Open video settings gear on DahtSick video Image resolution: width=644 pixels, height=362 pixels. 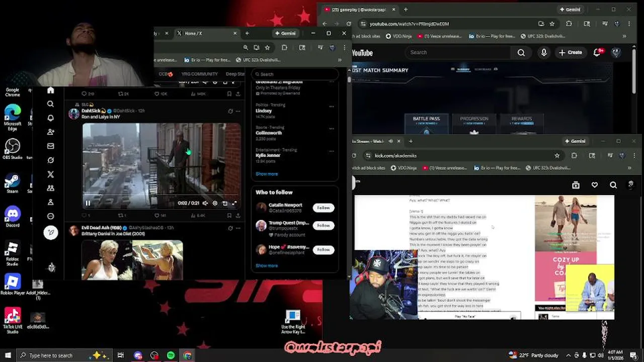(215, 203)
